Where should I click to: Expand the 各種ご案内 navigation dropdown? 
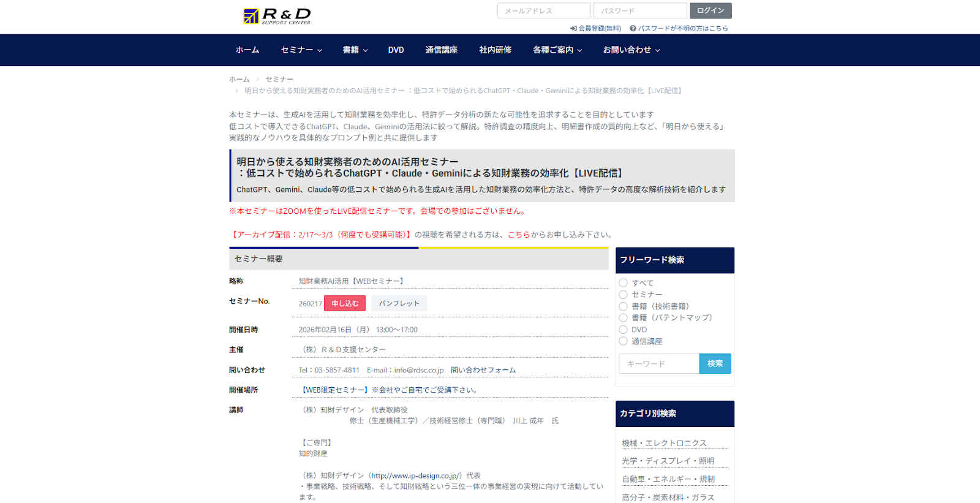click(557, 50)
